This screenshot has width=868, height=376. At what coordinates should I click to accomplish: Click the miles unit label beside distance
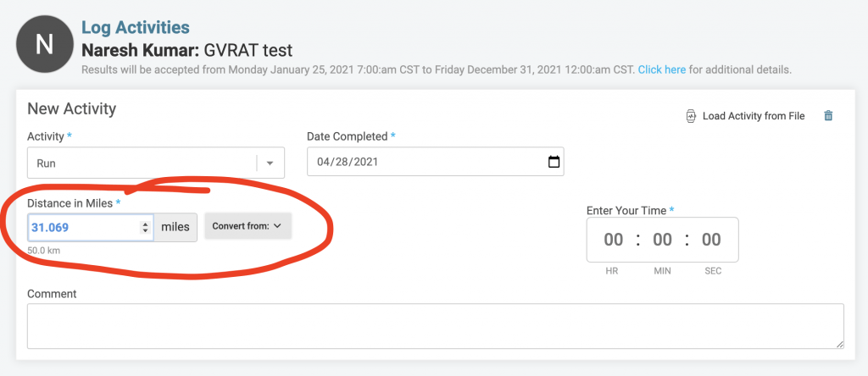tap(175, 227)
